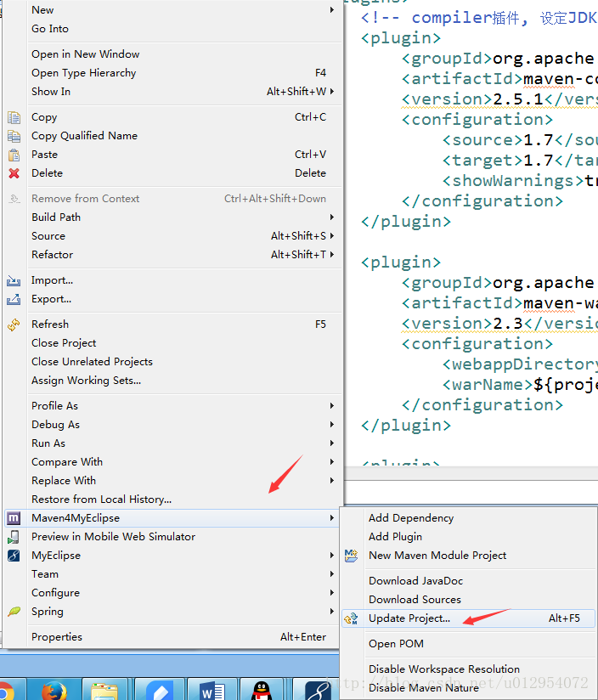Open MyEclipse from the taskbar
598x700 pixels.
(x=318, y=690)
